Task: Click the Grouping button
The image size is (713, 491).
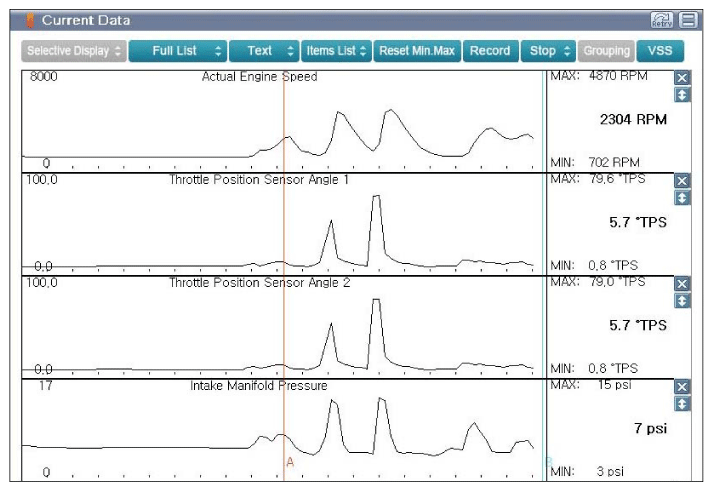Action: 607,51
